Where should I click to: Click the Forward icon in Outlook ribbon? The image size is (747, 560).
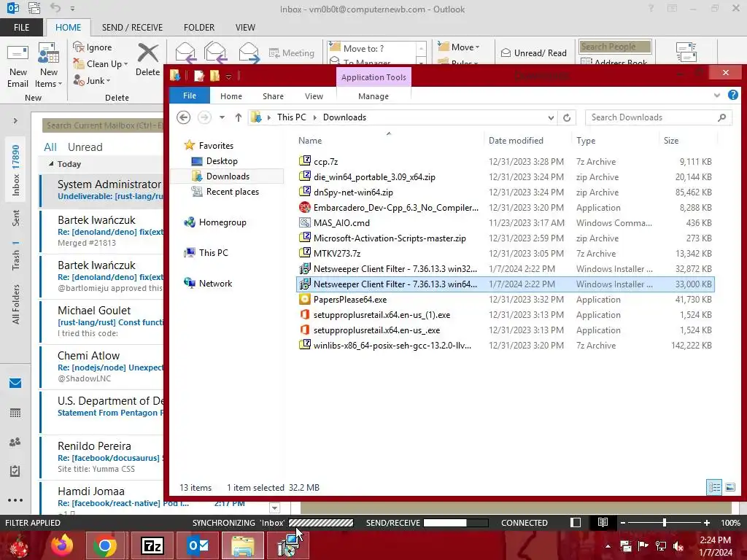coord(249,52)
